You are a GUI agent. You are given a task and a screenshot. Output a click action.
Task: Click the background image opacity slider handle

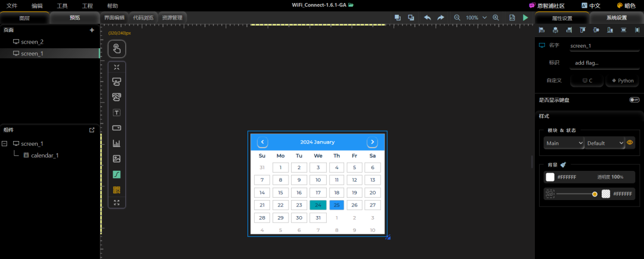pos(595,194)
